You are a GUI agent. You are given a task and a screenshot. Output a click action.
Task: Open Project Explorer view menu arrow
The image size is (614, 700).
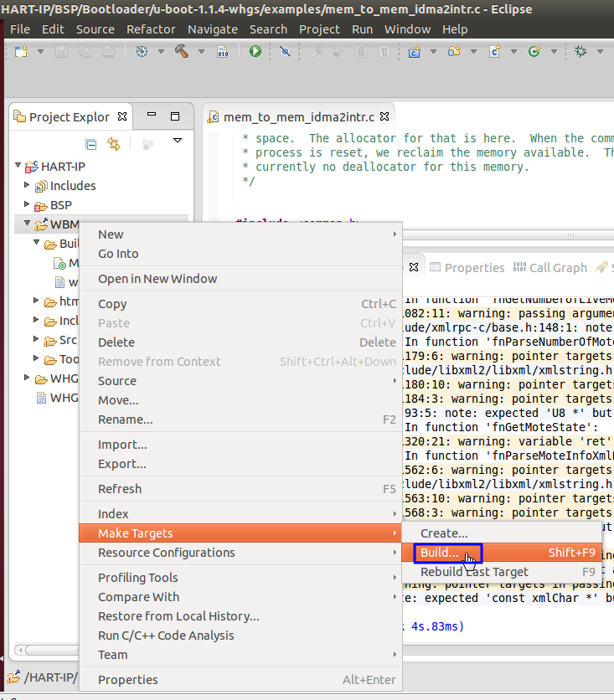tap(178, 141)
